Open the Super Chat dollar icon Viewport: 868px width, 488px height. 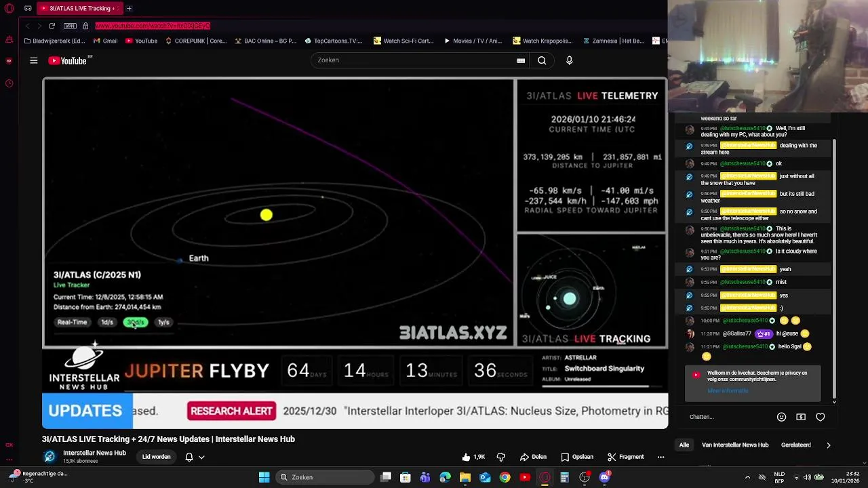click(x=801, y=417)
